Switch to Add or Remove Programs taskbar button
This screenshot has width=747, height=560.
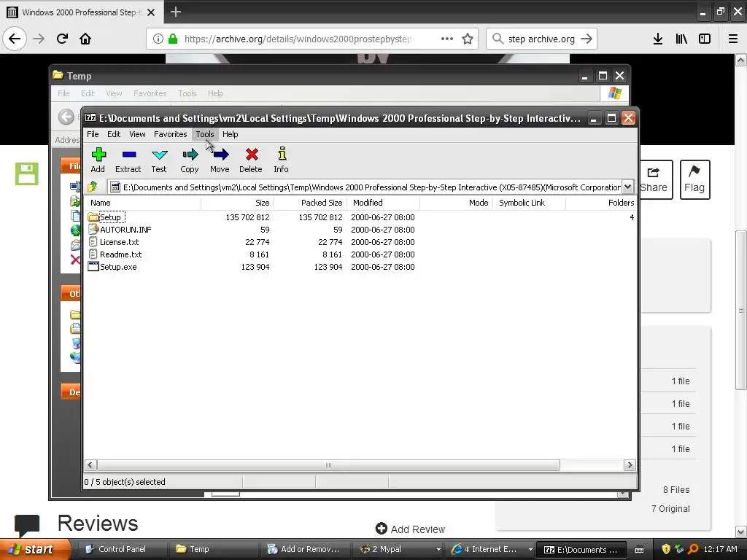coord(305,549)
